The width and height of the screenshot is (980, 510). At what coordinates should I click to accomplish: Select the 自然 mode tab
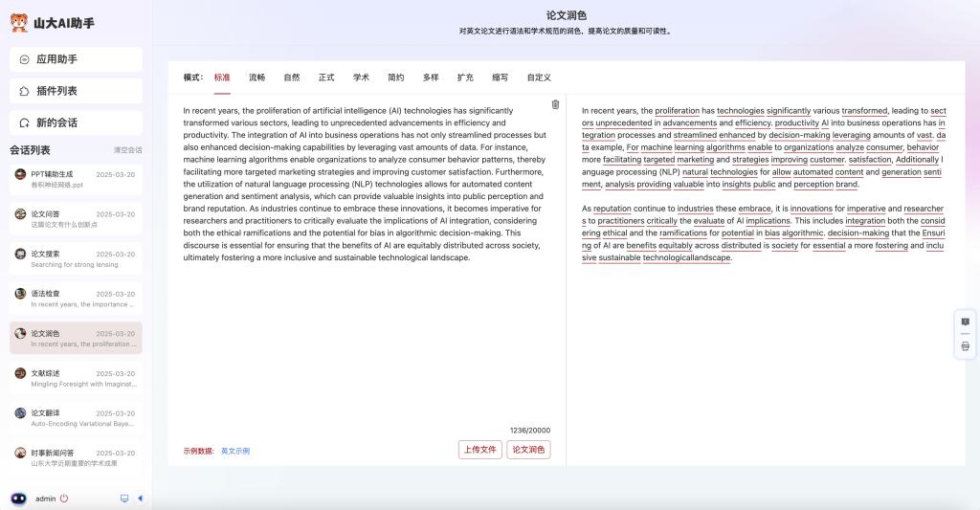pos(292,78)
